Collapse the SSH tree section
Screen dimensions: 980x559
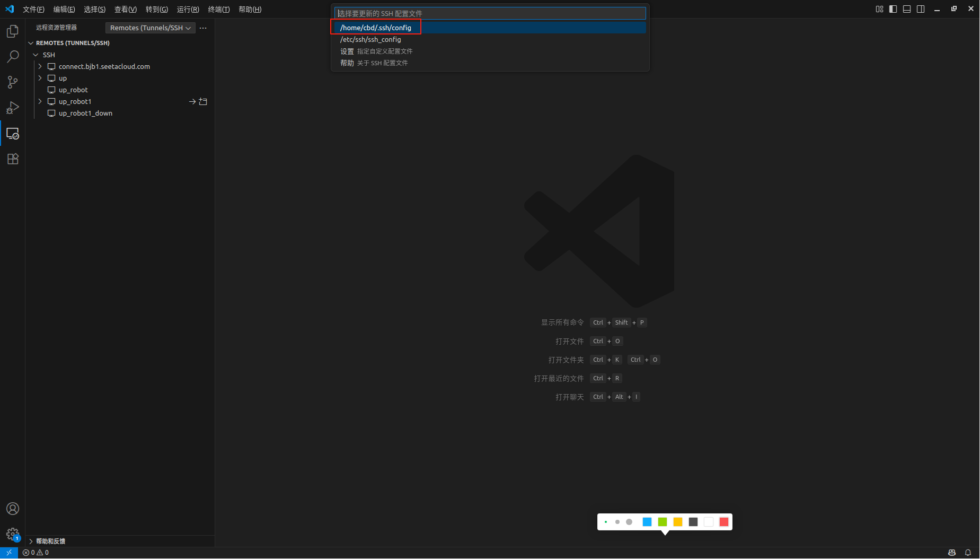click(36, 55)
